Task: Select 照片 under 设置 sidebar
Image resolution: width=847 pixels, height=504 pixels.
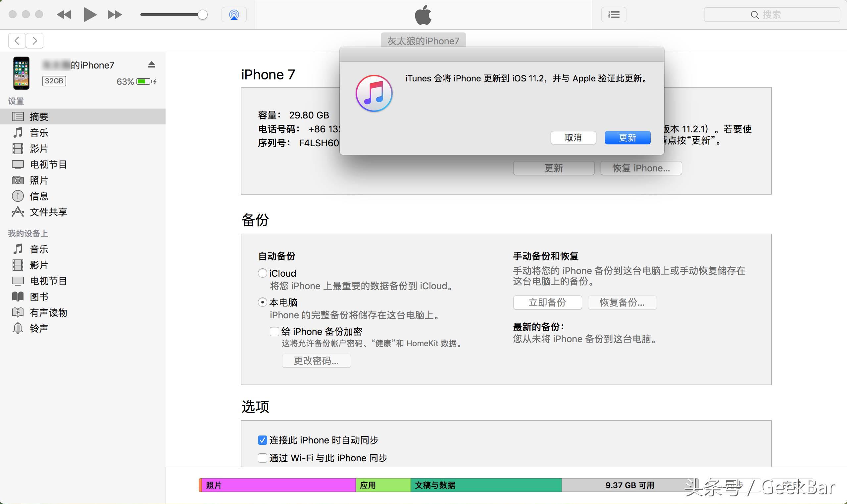Action: pos(39,180)
